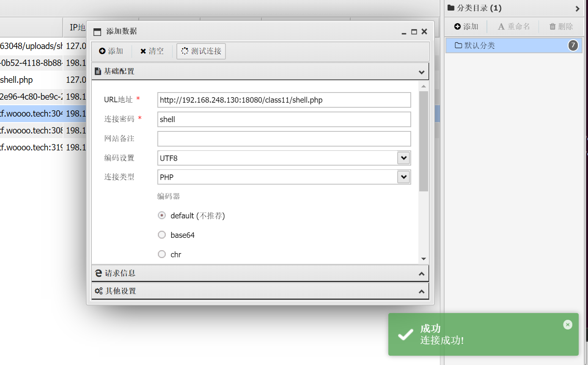Choose the chr encoder radio button
This screenshot has height=365, width=588.
162,254
